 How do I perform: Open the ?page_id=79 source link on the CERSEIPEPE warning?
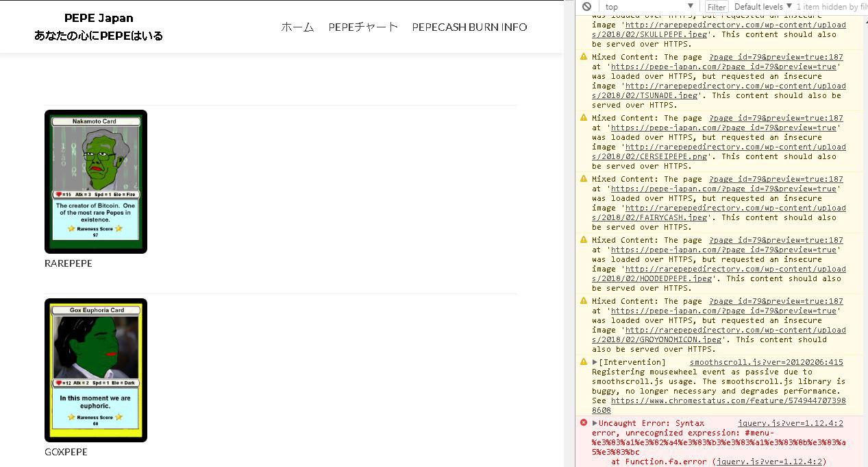[776, 118]
